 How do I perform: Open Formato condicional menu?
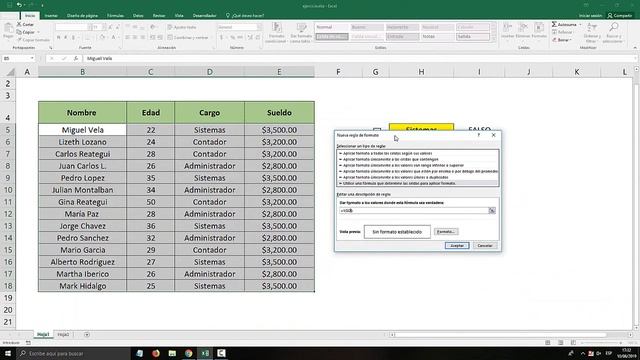(277, 33)
